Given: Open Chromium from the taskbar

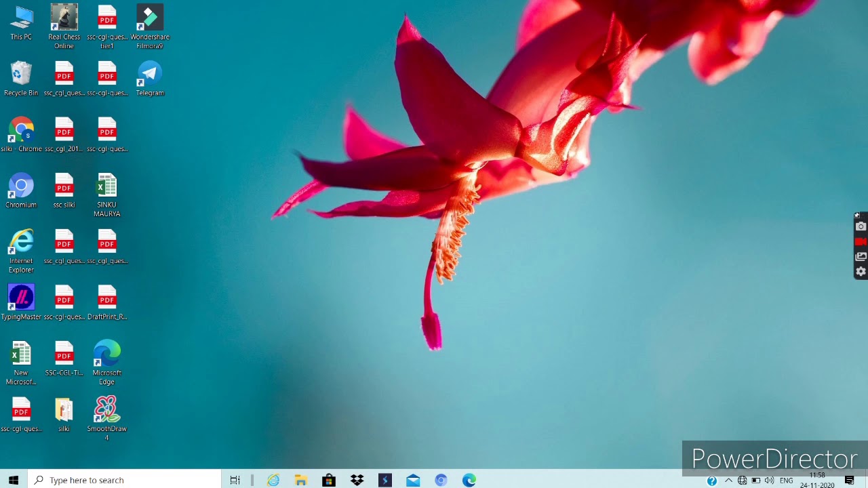Looking at the screenshot, I should pyautogui.click(x=441, y=480).
